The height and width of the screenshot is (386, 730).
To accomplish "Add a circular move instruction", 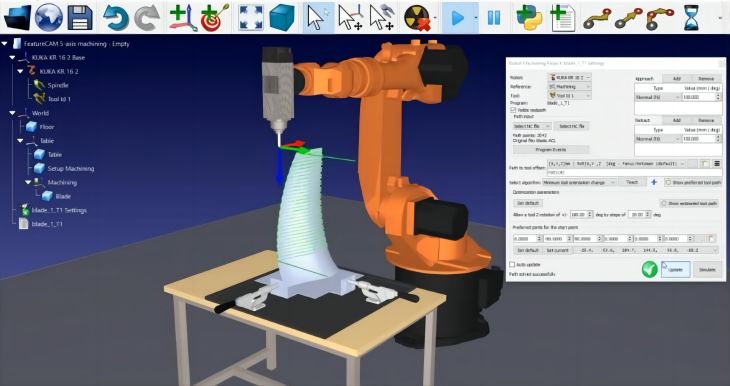I will (660, 18).
